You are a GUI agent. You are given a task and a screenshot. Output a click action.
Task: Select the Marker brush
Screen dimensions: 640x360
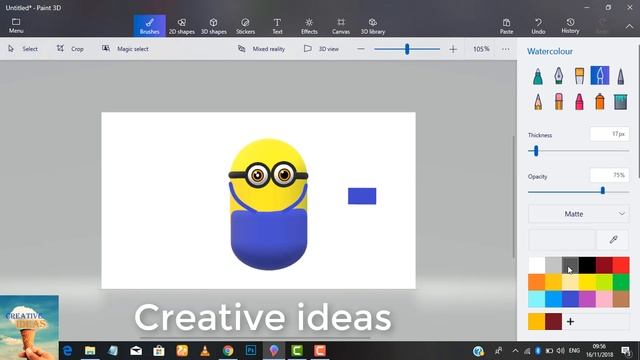coord(538,76)
